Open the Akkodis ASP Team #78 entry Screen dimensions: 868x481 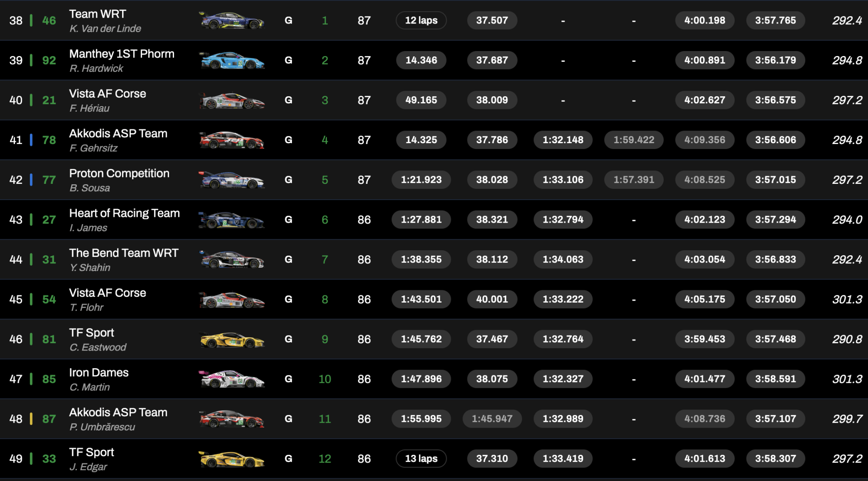pos(118,134)
